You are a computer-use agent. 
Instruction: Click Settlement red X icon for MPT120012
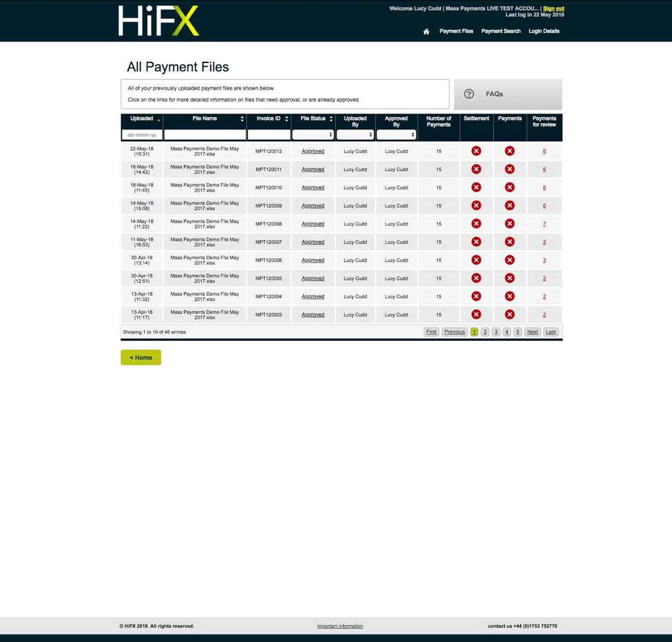pyautogui.click(x=476, y=151)
